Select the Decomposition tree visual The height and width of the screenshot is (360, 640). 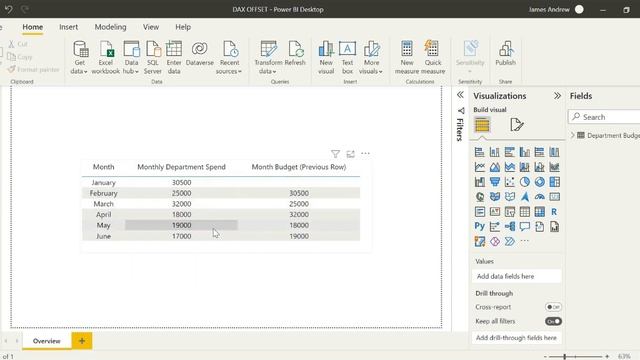[x=510, y=227]
